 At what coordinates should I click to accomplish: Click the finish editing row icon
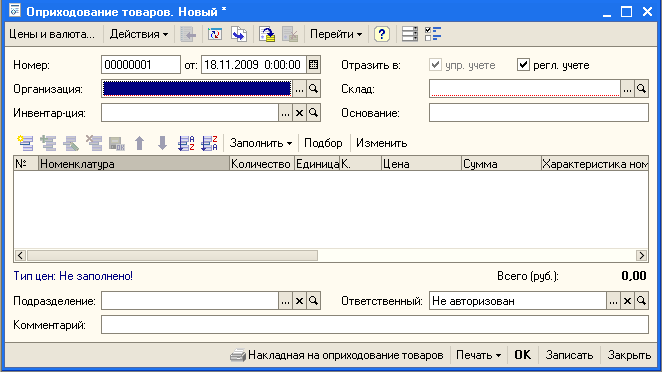point(117,143)
